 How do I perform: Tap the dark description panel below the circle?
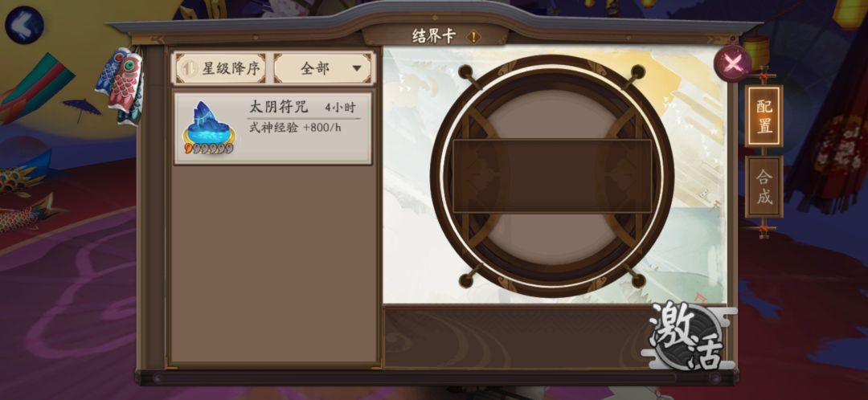[515, 337]
